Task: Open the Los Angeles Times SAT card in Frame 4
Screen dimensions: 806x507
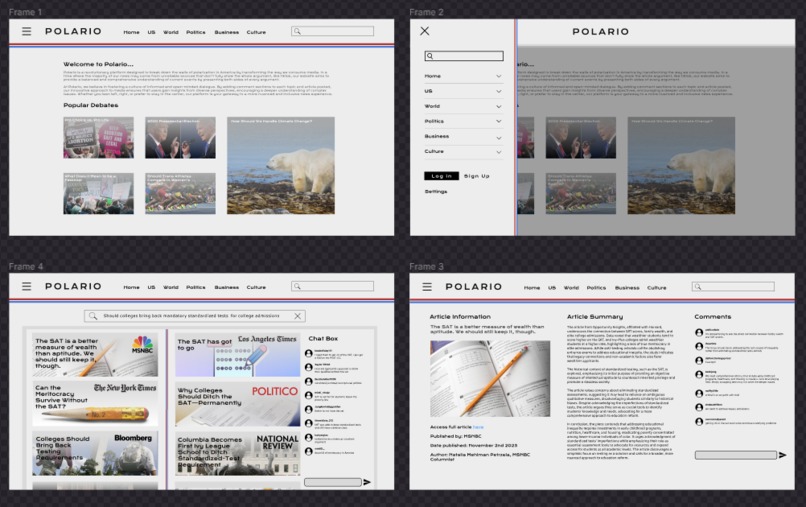Action: coord(237,355)
